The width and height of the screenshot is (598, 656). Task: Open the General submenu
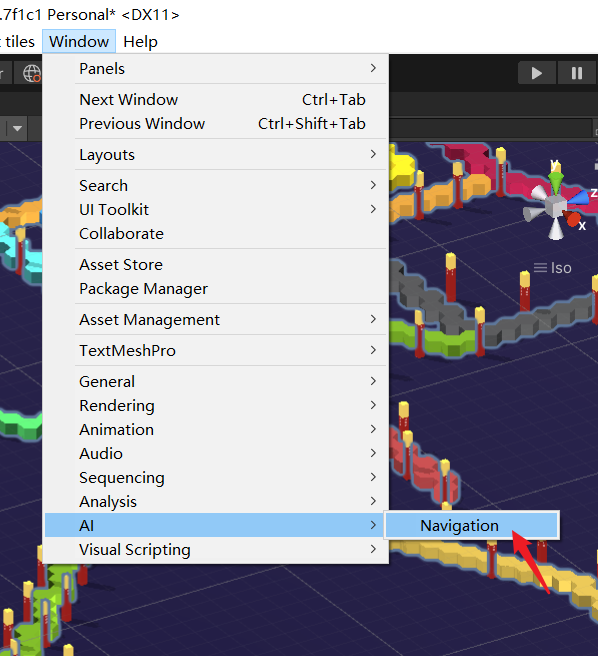pyautogui.click(x=216, y=382)
